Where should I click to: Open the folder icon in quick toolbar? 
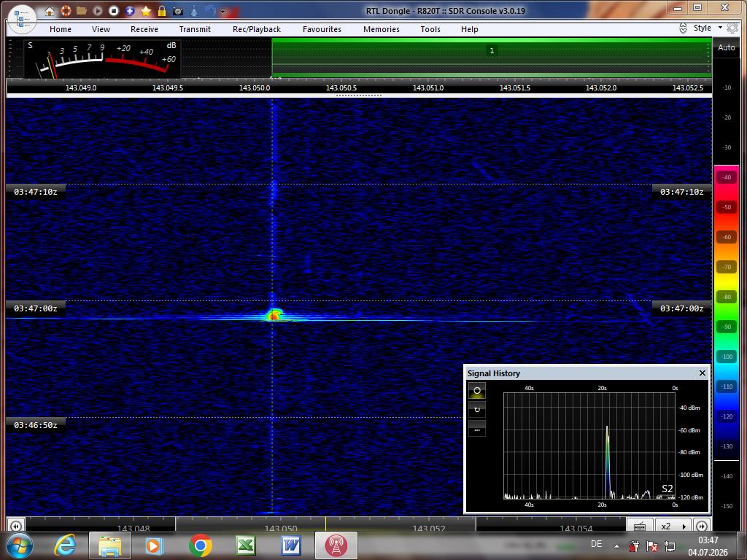(82, 10)
